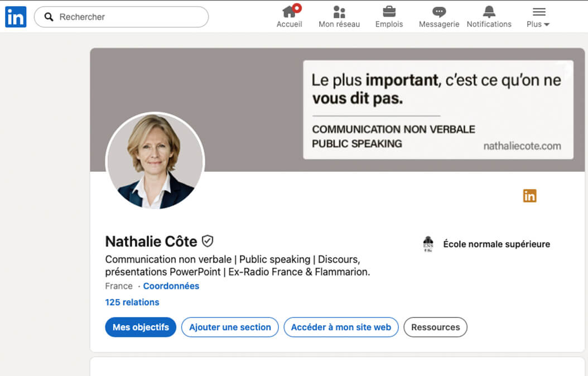Open the Messagerie chat icon

[438, 12]
